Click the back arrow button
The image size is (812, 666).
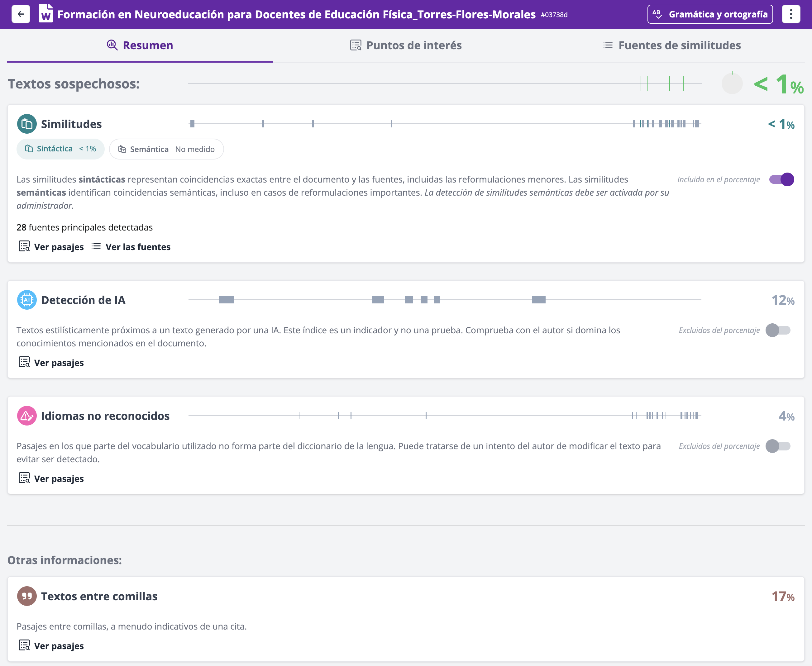pyautogui.click(x=21, y=14)
